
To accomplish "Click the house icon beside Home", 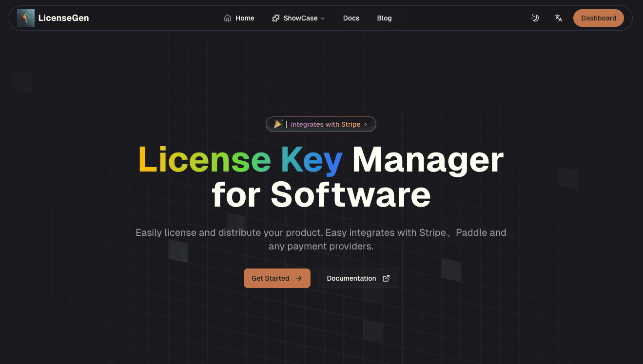I will click(228, 18).
